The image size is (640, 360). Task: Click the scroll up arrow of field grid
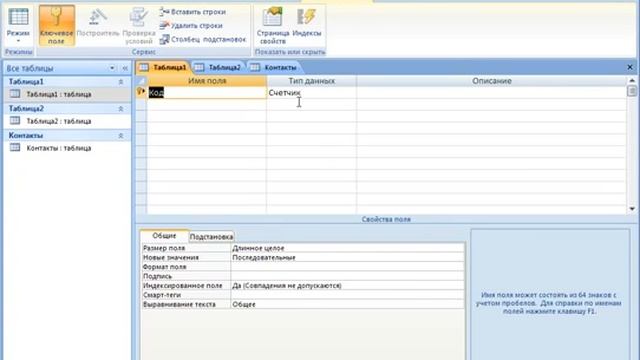[x=632, y=80]
